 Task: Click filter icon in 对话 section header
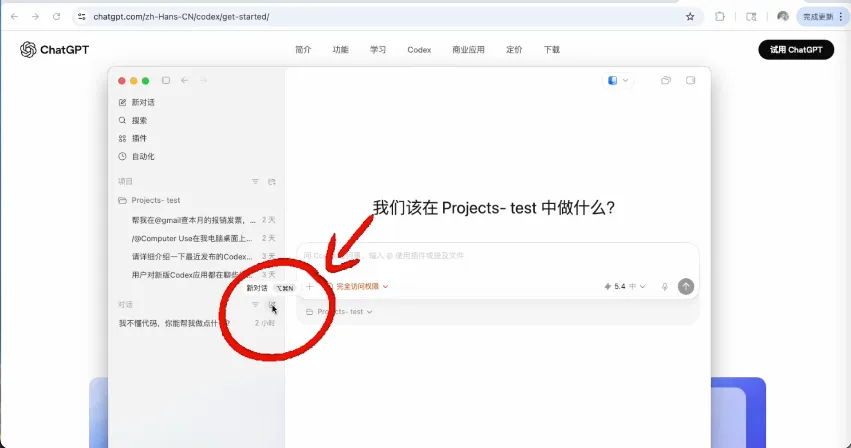point(255,305)
